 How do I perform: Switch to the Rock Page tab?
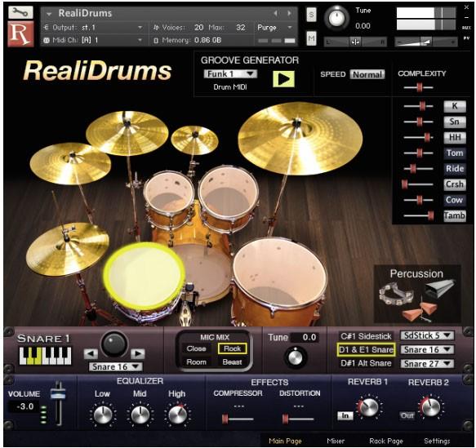[x=386, y=441]
